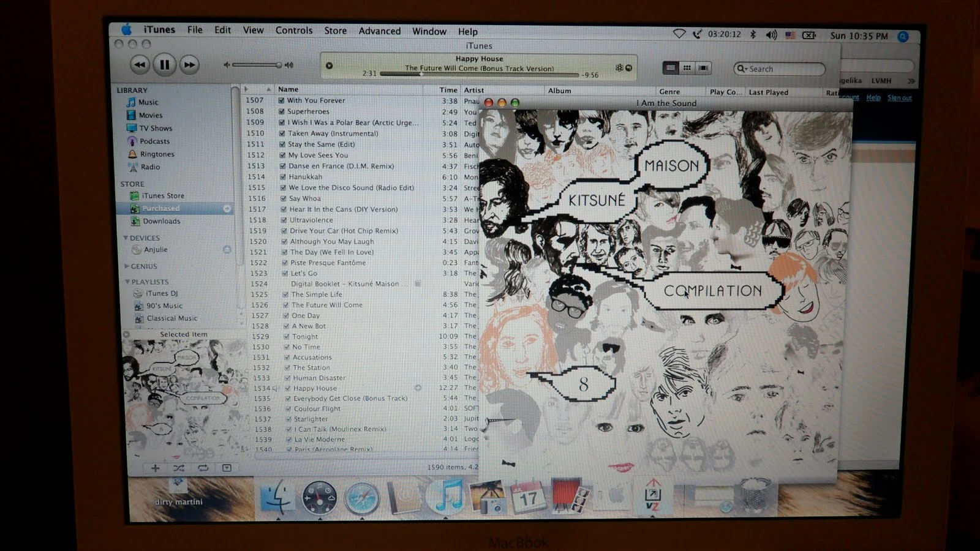The height and width of the screenshot is (551, 980).
Task: Select the Purchased playlist
Action: [x=175, y=209]
